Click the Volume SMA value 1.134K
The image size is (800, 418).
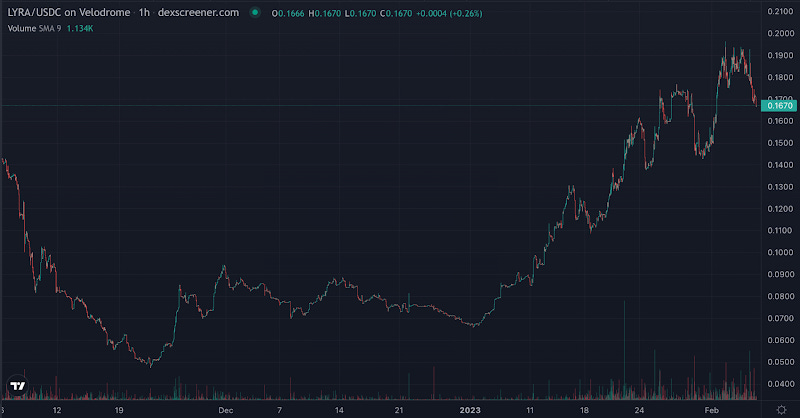click(82, 28)
